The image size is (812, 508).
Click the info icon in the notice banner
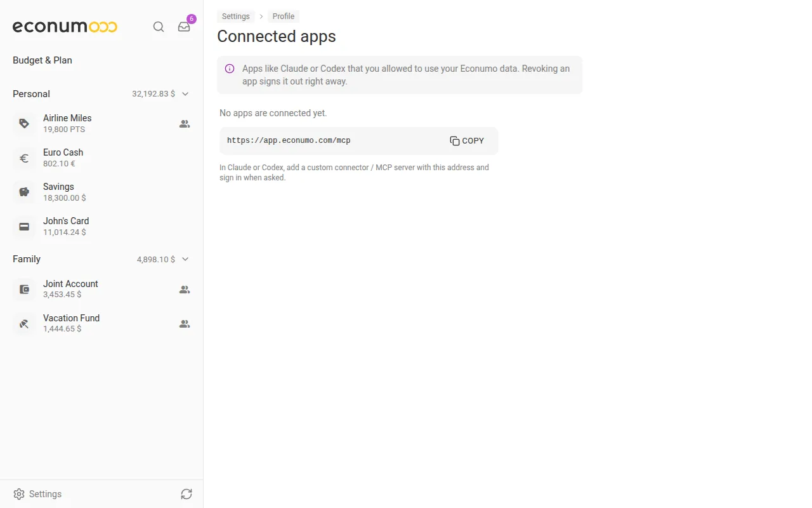[230, 69]
